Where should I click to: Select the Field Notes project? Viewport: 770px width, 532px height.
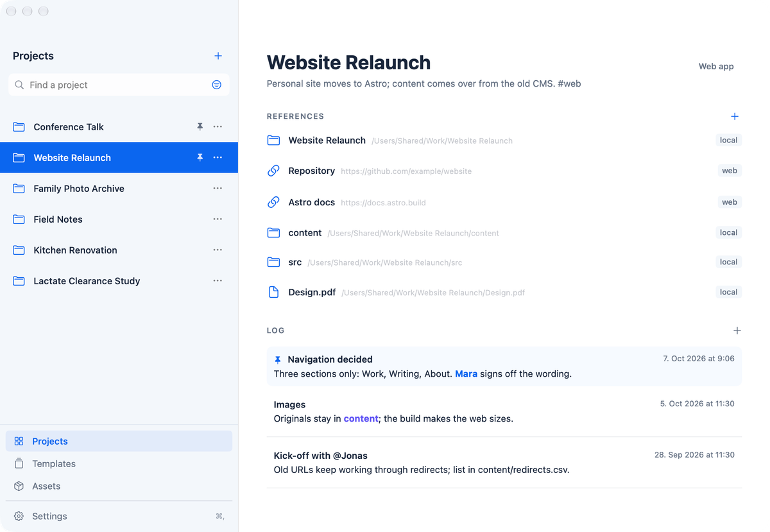(x=119, y=219)
